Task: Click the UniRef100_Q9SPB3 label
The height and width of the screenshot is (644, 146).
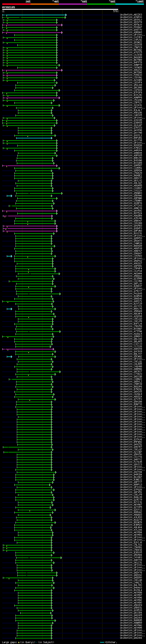Action: tap(131, 226)
